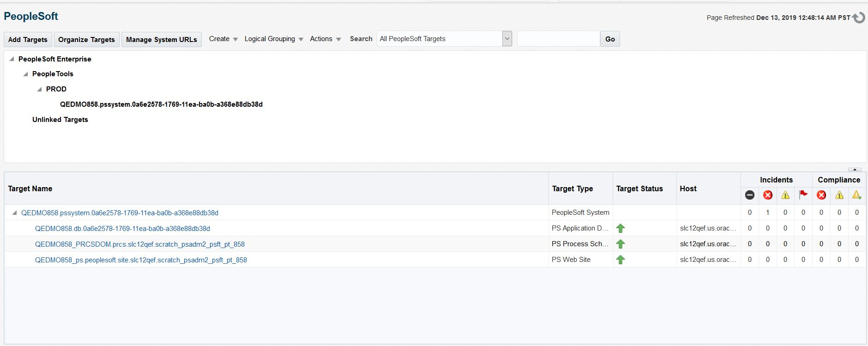868x346 pixels.
Task: Click the PS Application D... type cell
Action: pyautogui.click(x=580, y=228)
